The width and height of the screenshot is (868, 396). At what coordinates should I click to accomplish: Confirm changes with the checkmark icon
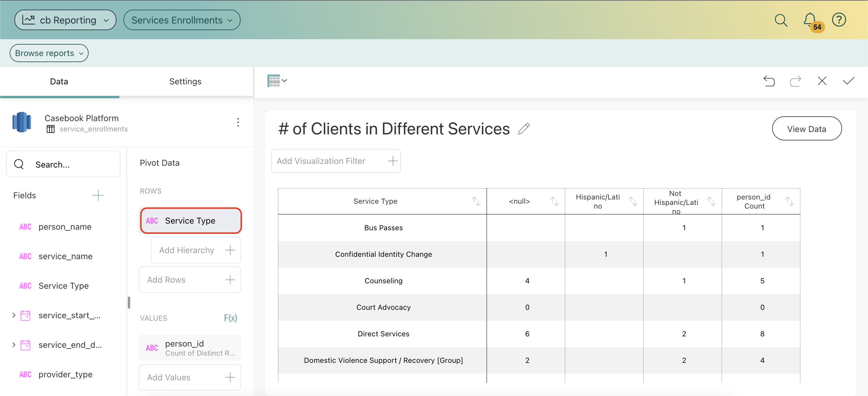[x=848, y=81]
